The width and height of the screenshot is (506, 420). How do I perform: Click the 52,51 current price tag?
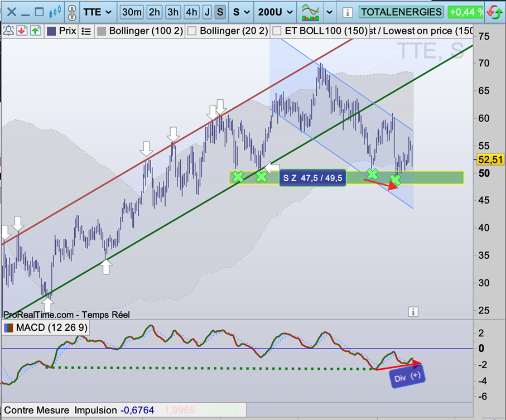coord(490,160)
